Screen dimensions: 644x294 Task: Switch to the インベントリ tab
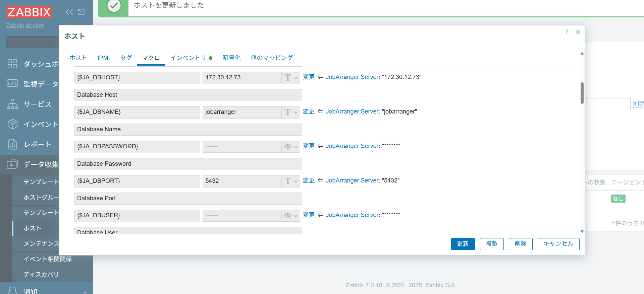191,58
